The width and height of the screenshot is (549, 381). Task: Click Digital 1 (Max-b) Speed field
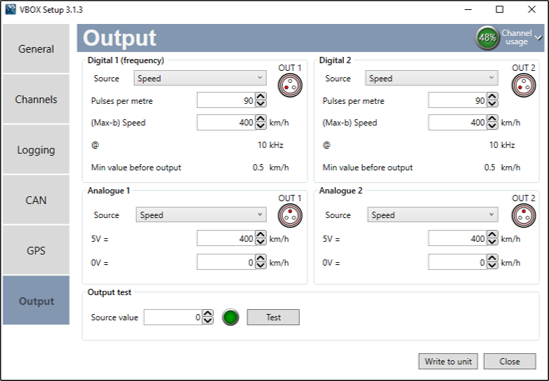[x=226, y=123]
